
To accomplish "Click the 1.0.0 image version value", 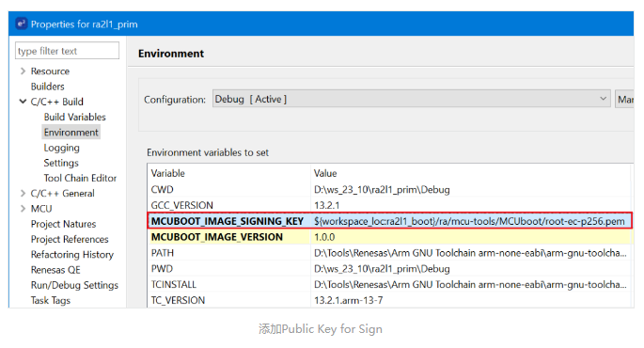I will (324, 237).
